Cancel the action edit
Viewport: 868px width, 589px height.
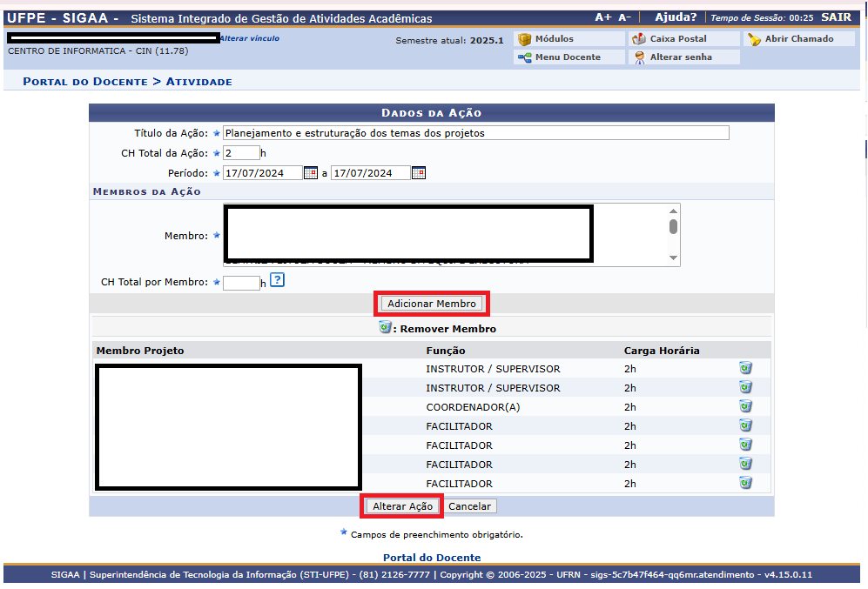pos(470,506)
